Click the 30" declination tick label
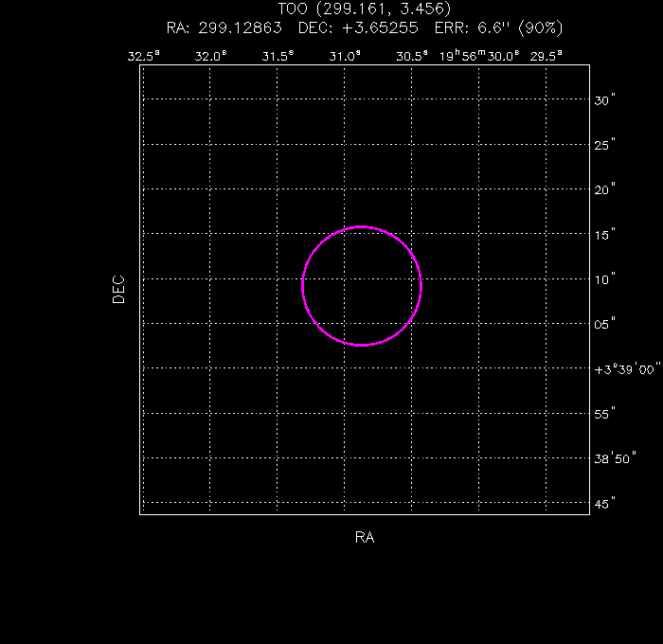This screenshot has height=644, width=663. click(604, 100)
